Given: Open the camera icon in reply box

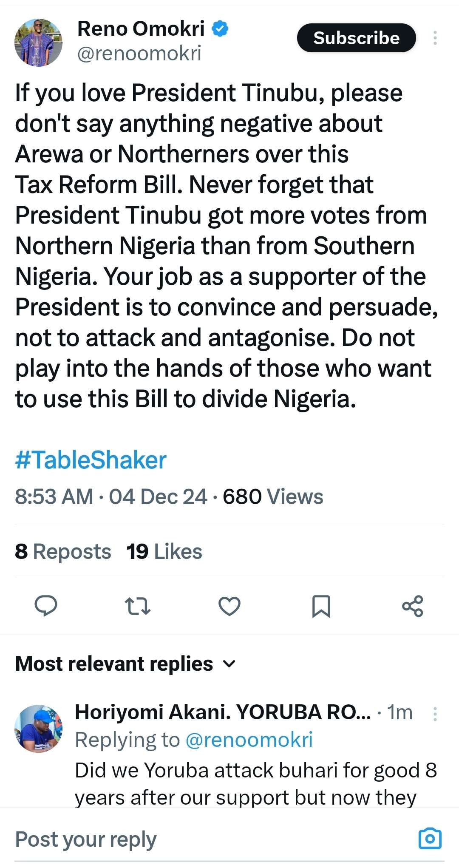Looking at the screenshot, I should tap(430, 839).
